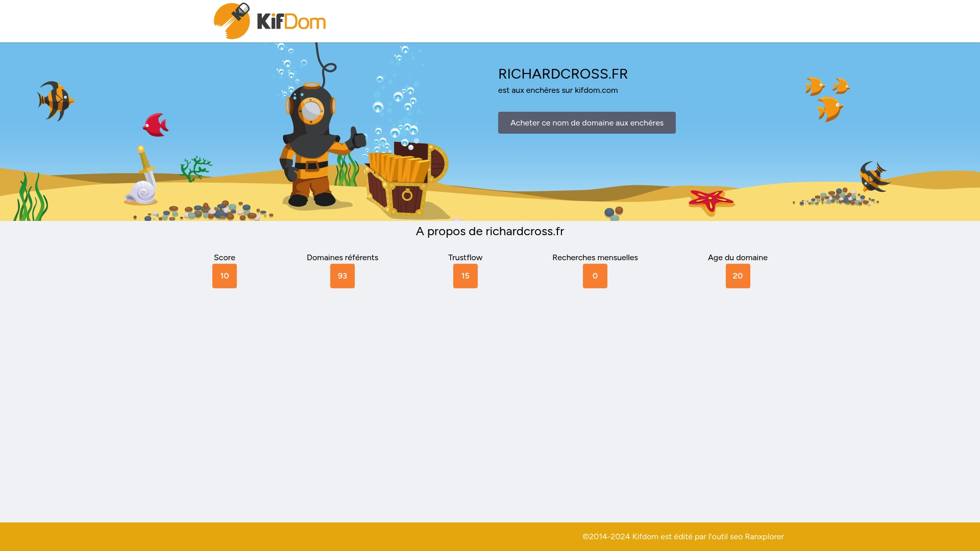980x551 pixels.
Task: Click the 'A propos de richardcross.fr' heading
Action: coord(490,231)
